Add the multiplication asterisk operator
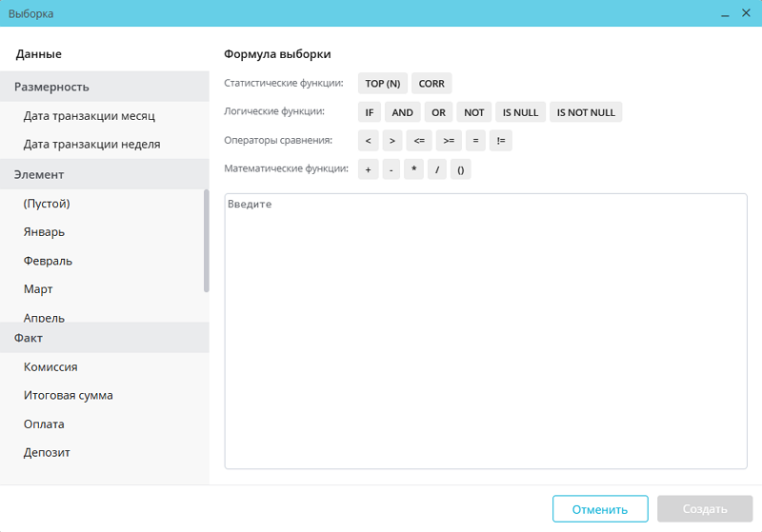This screenshot has width=762, height=532. point(414,169)
